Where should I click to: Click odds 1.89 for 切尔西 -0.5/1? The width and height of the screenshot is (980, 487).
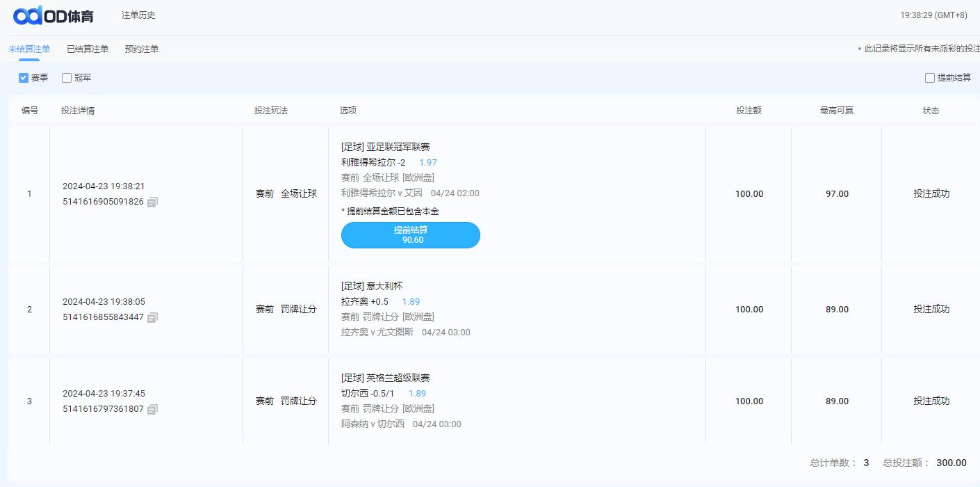(x=417, y=394)
